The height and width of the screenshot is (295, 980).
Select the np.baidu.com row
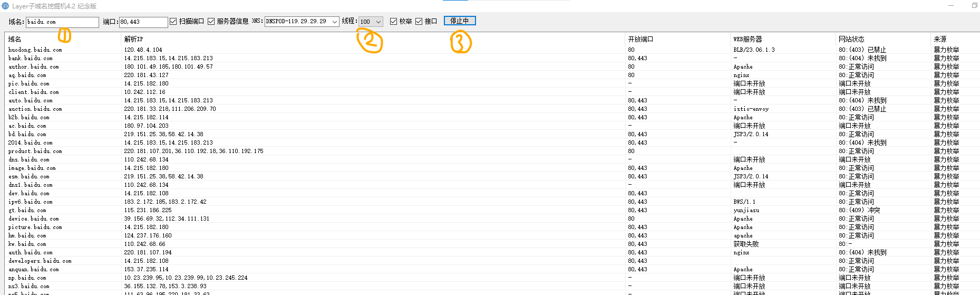tap(492, 278)
